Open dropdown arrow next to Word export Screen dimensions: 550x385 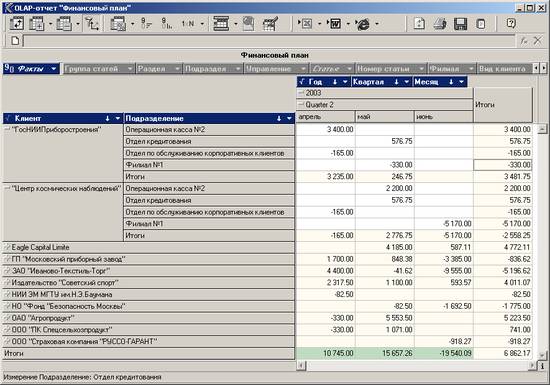[x=348, y=24]
